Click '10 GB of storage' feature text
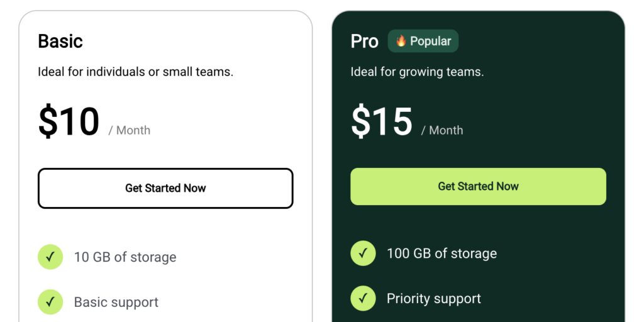The height and width of the screenshot is (322, 644). [x=125, y=257]
